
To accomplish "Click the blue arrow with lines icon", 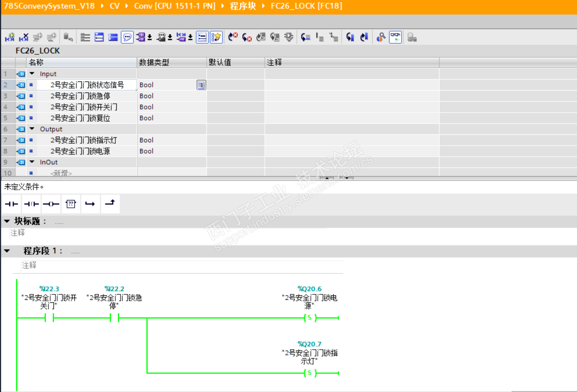I will (x=305, y=37).
